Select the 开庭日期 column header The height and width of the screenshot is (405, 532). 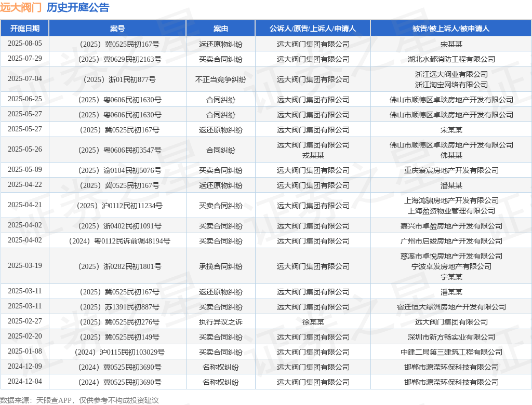[x=25, y=29]
